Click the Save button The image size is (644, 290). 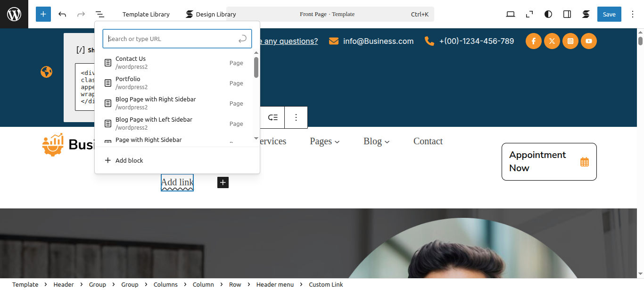(609, 14)
